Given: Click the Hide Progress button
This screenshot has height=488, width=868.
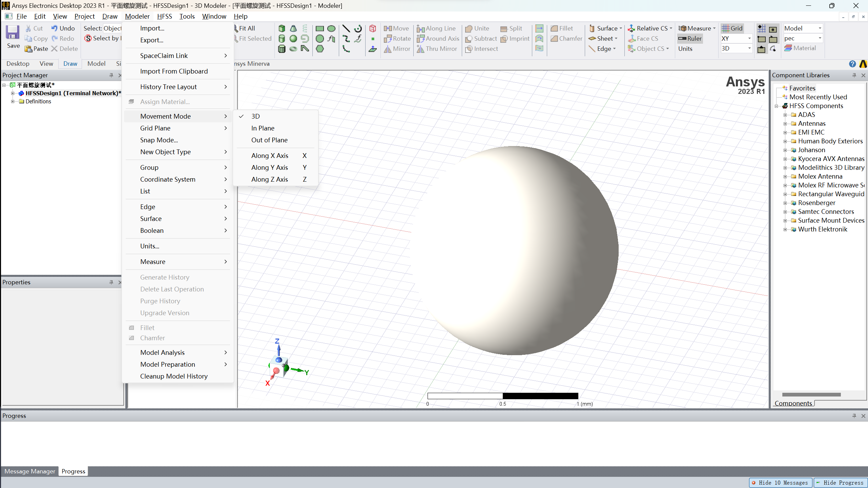Looking at the screenshot, I should pyautogui.click(x=840, y=483).
